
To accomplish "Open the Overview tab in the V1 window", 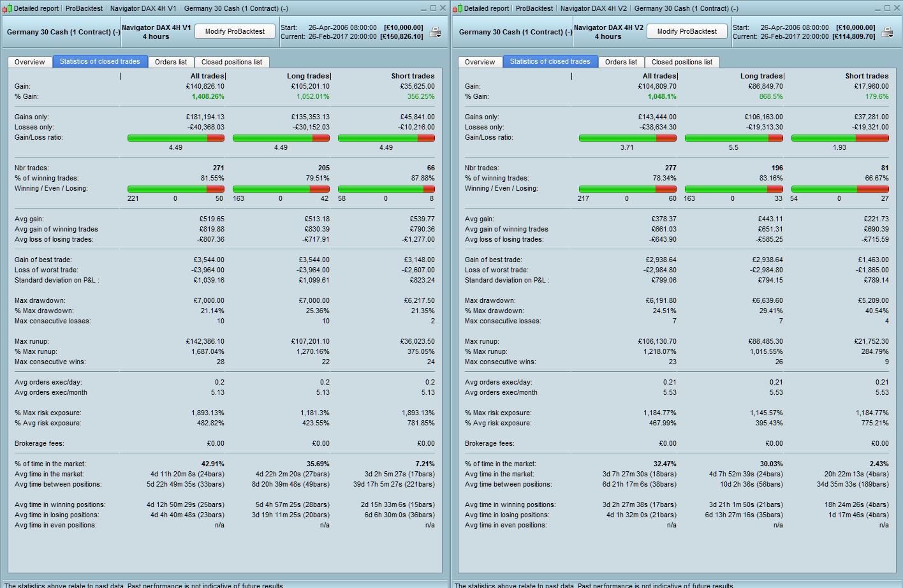I will 30,62.
